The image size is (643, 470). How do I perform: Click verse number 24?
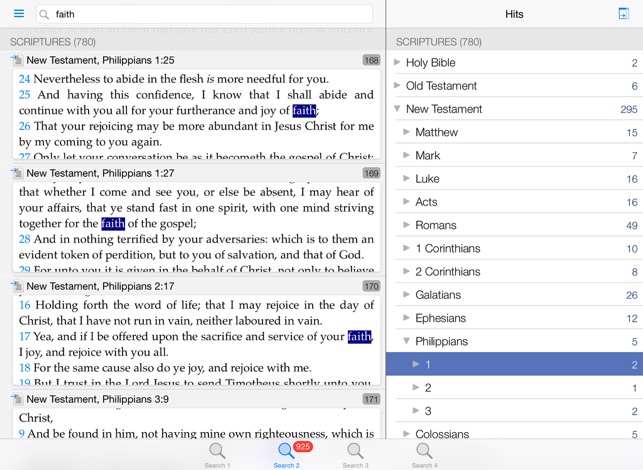point(25,79)
